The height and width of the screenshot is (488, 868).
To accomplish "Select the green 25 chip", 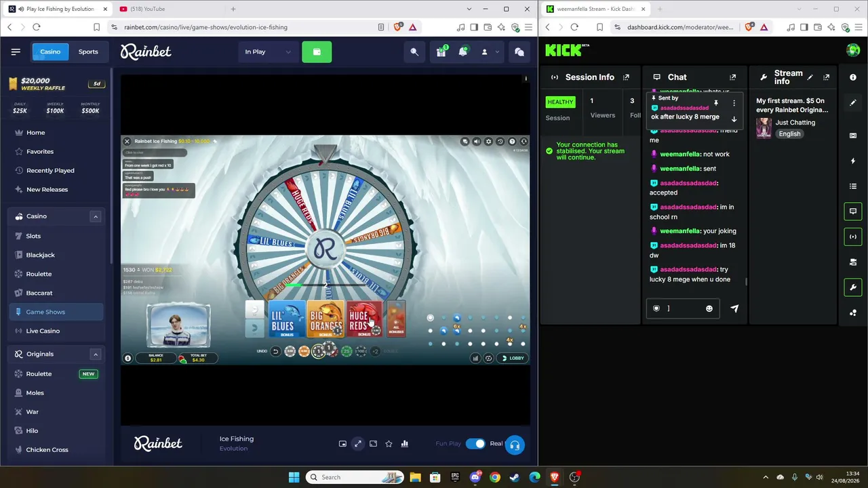I will click(x=347, y=351).
